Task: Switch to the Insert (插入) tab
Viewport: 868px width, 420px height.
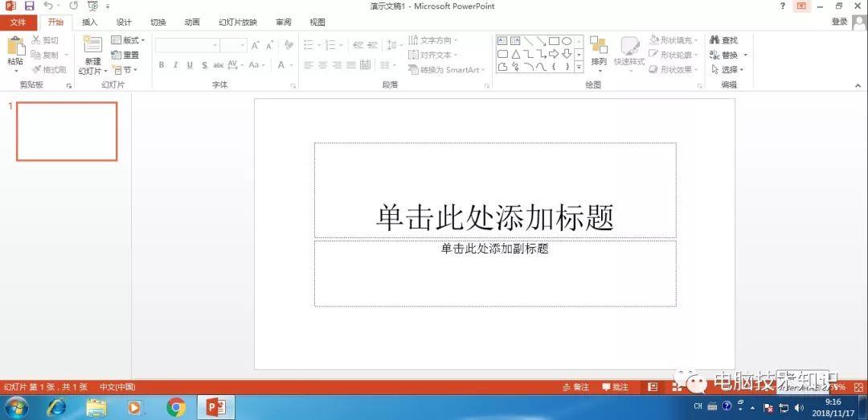Action: pos(89,23)
